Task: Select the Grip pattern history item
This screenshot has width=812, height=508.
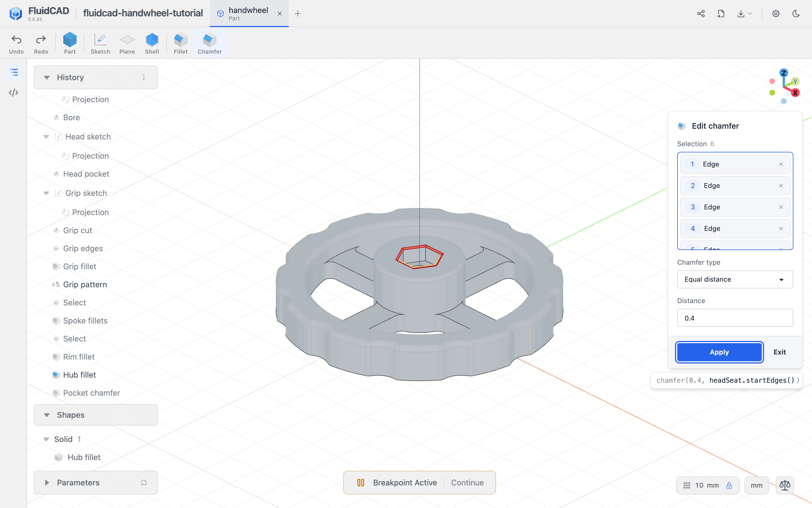Action: [85, 284]
